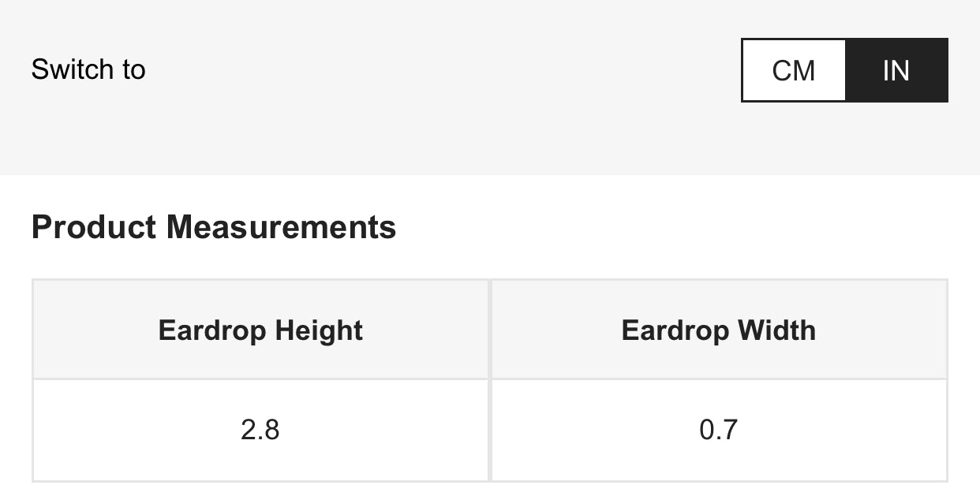Screen dimensions: 980x485
Task: Click the Eardrop Height value 2.8
Action: 260,430
